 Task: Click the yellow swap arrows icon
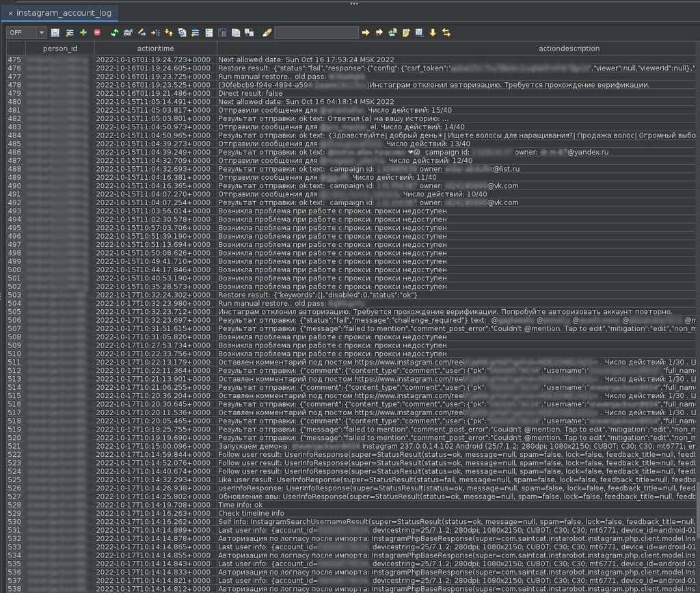(x=446, y=33)
